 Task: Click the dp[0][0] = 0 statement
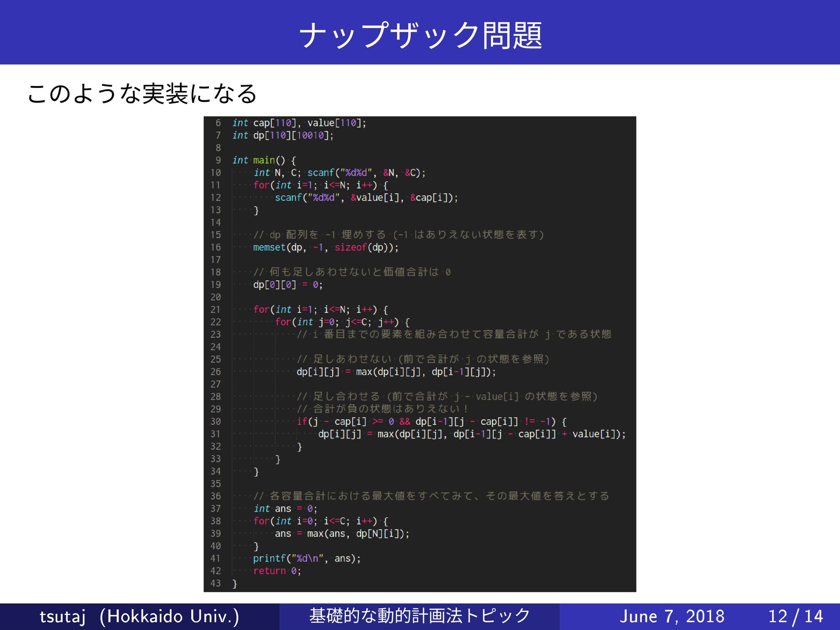(x=287, y=285)
